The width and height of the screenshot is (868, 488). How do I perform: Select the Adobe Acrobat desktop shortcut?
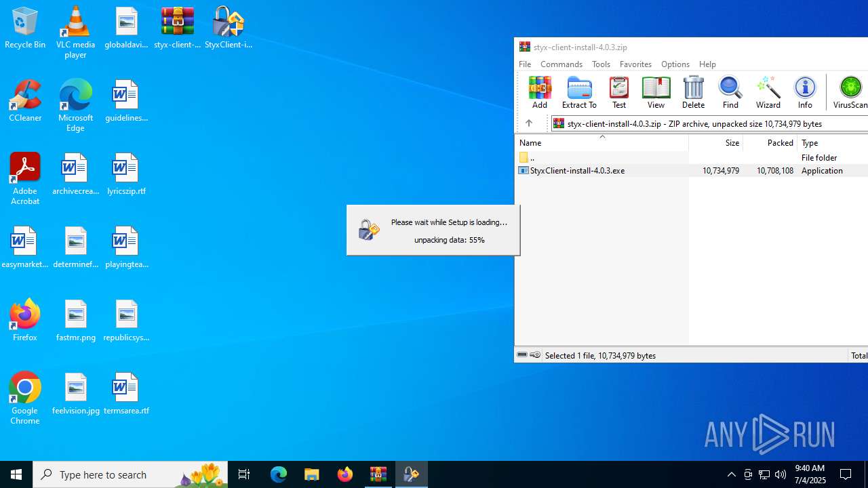[25, 179]
